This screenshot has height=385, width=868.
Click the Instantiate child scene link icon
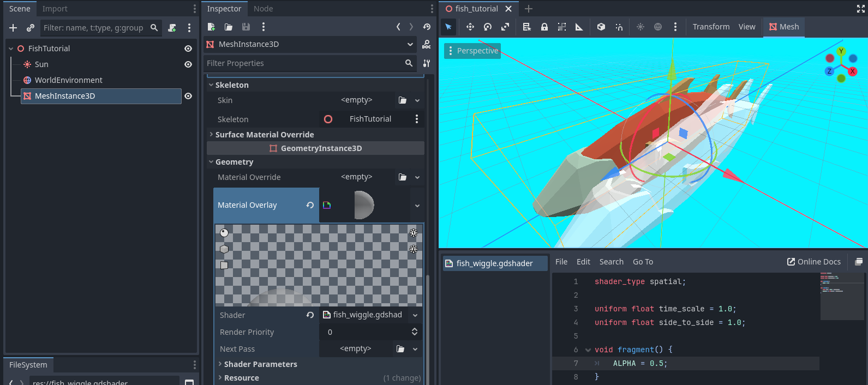coord(31,28)
